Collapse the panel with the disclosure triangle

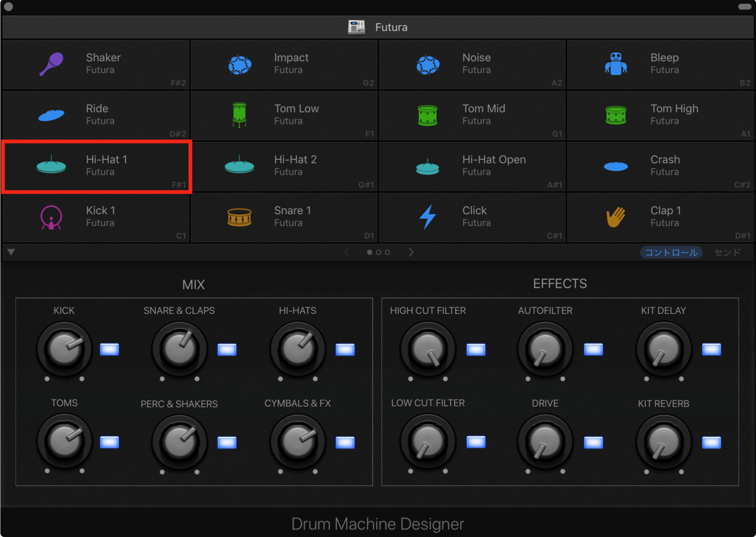tap(11, 252)
